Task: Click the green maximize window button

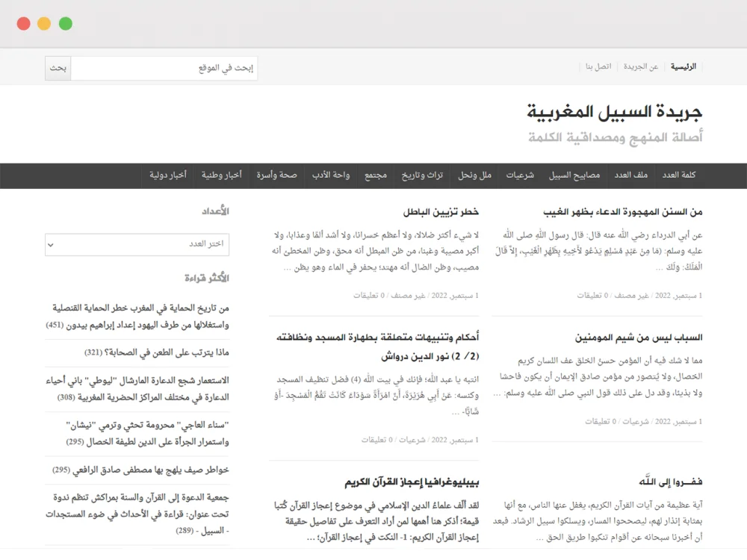Action: [x=66, y=23]
